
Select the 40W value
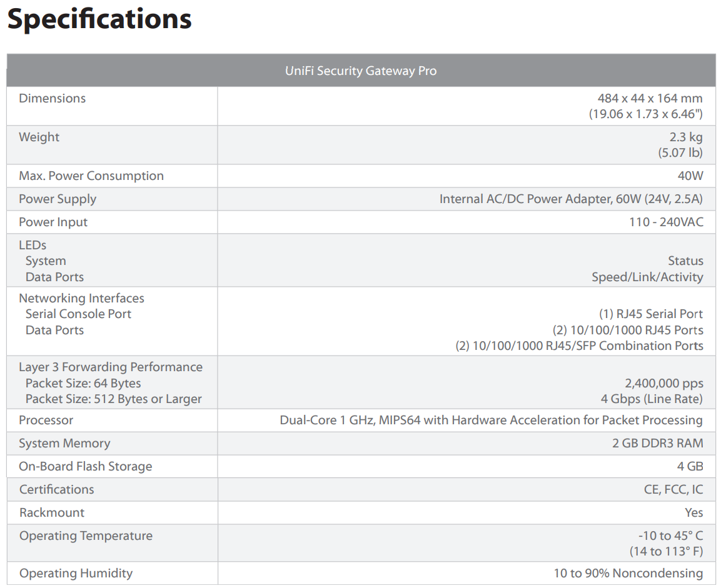(x=690, y=176)
